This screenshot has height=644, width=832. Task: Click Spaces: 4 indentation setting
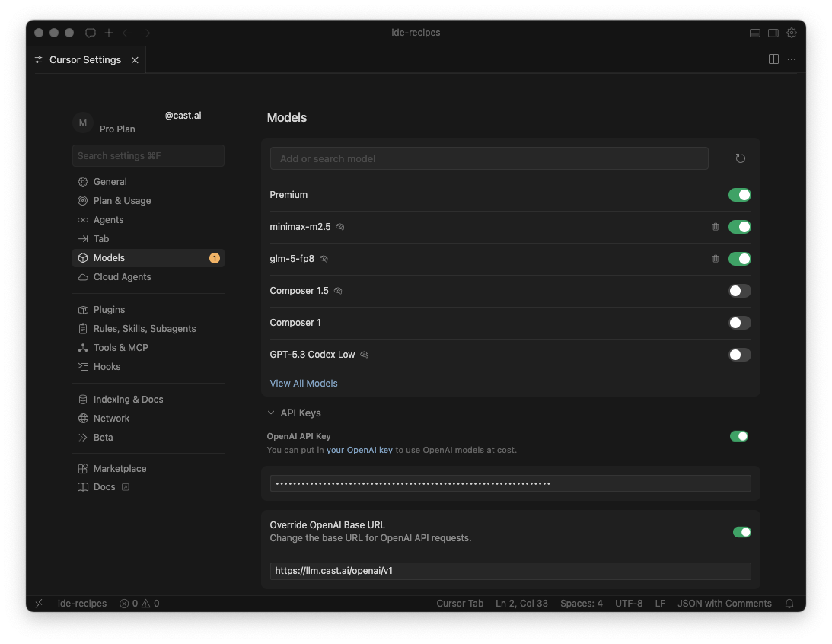(x=582, y=603)
